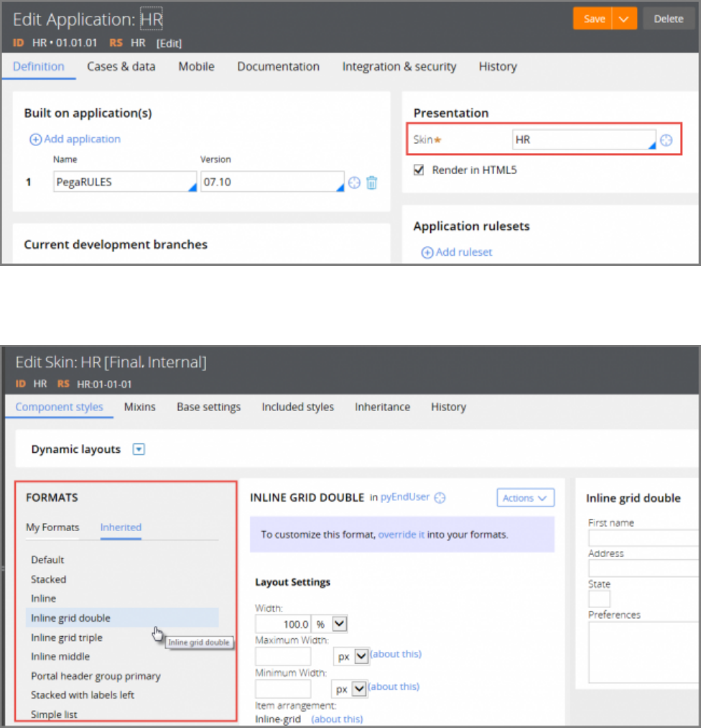Click the Delete button

pyautogui.click(x=668, y=19)
